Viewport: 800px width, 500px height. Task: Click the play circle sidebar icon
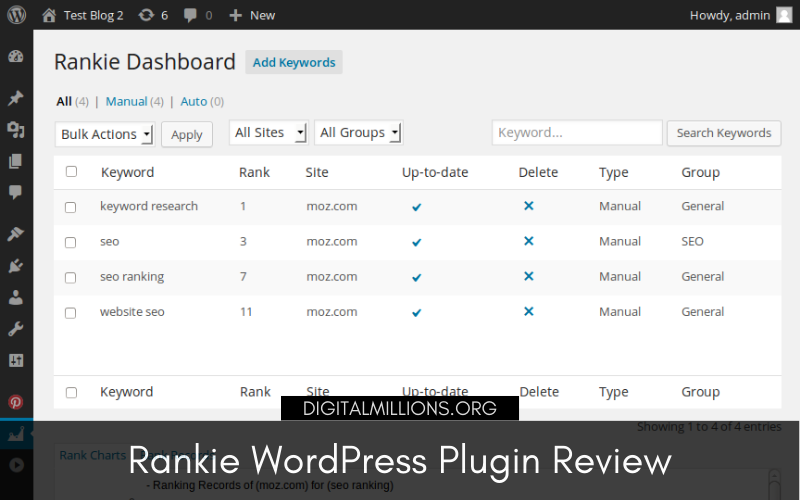(x=16, y=465)
